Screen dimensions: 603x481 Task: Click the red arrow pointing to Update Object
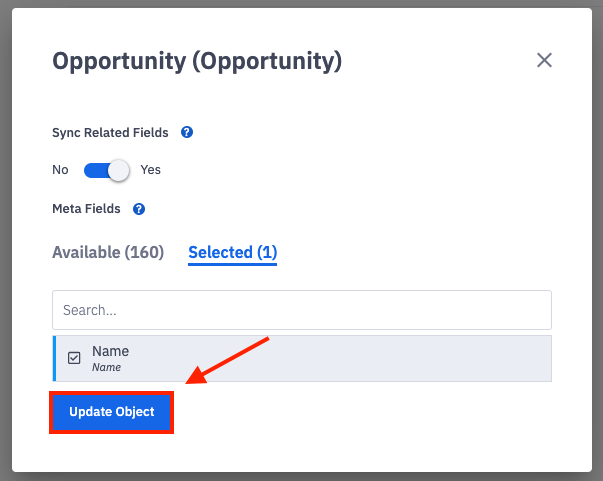(229, 360)
